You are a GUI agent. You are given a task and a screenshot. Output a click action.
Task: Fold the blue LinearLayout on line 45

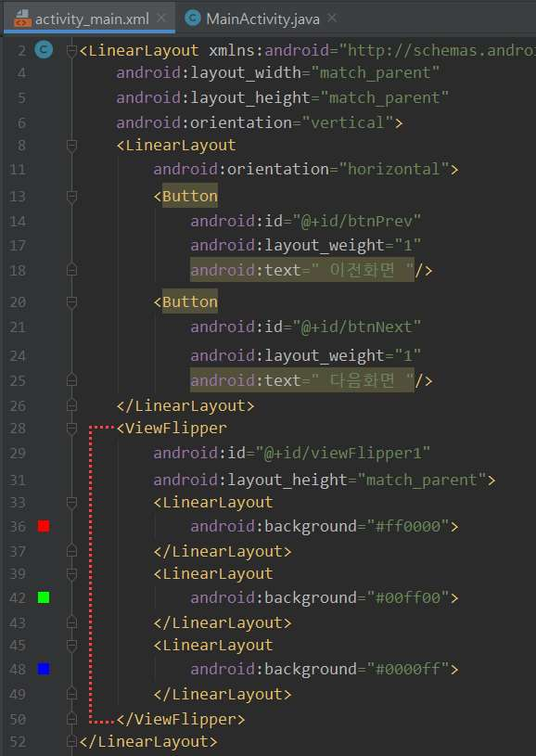(x=71, y=645)
